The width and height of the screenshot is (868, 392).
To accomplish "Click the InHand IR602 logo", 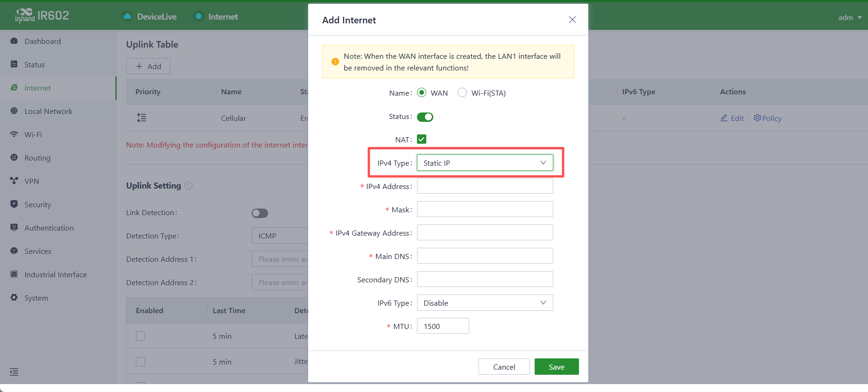I will (42, 15).
